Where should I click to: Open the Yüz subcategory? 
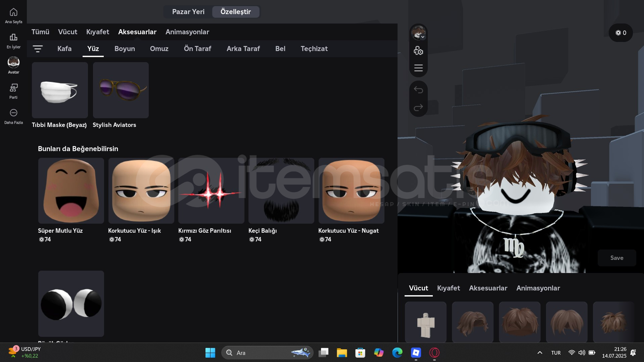coord(93,49)
